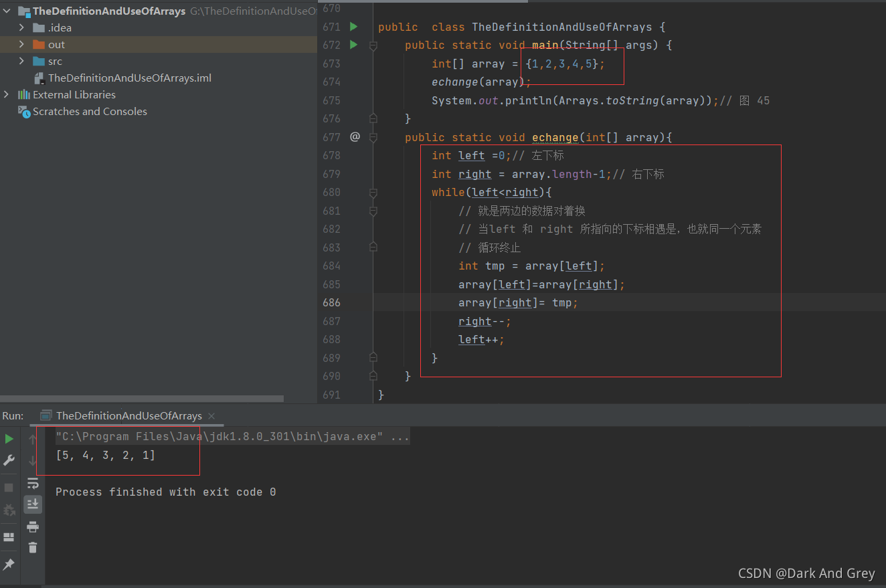This screenshot has width=886, height=588.
Task: Click 'right--;' statement on line 687
Action: pos(484,321)
